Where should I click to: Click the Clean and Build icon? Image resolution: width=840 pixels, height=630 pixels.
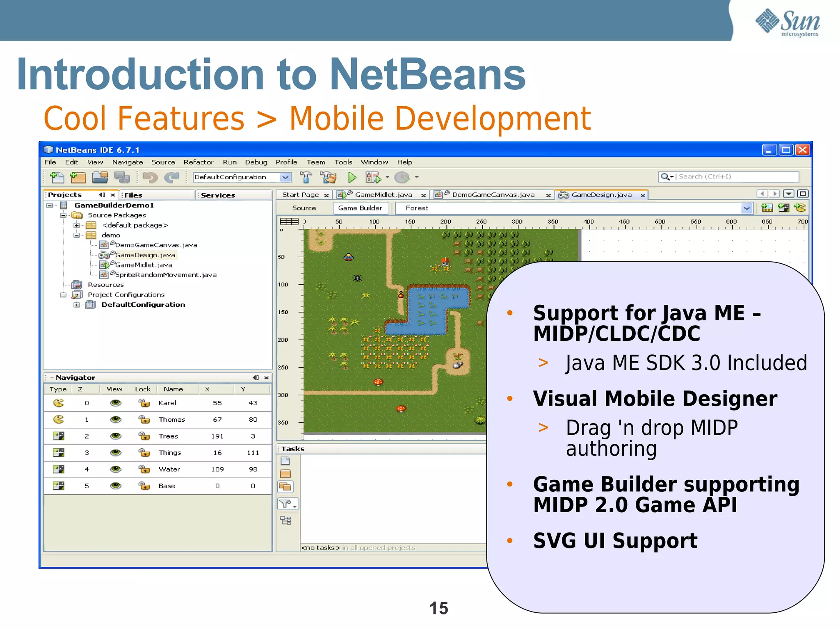pos(329,177)
